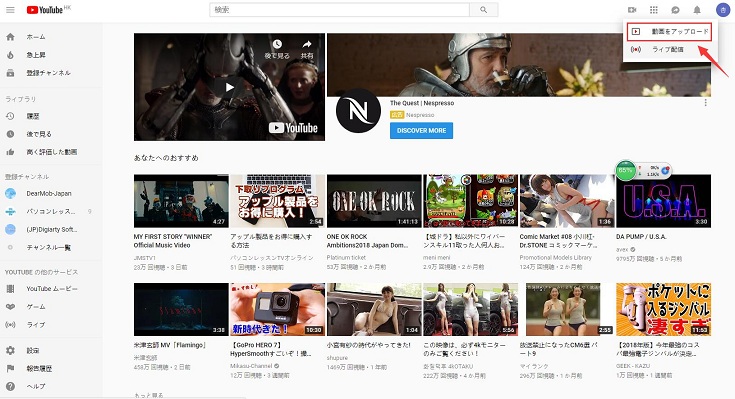Open Settings gear in sidebar
Image resolution: width=735 pixels, height=399 pixels.
(x=10, y=350)
